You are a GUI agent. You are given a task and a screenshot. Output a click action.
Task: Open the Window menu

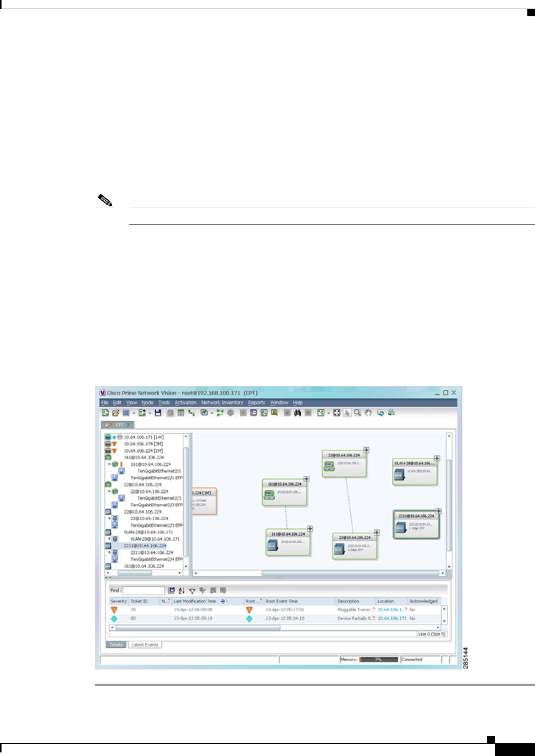[279, 403]
